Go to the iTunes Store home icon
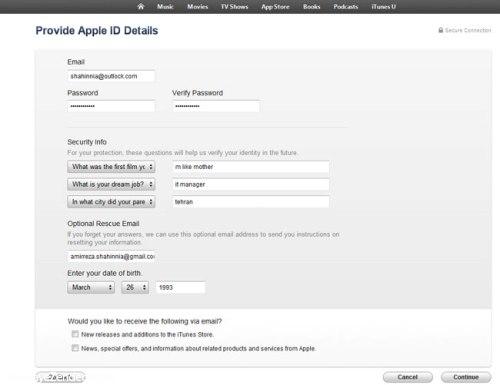The width and height of the screenshot is (500, 385). 141,6
